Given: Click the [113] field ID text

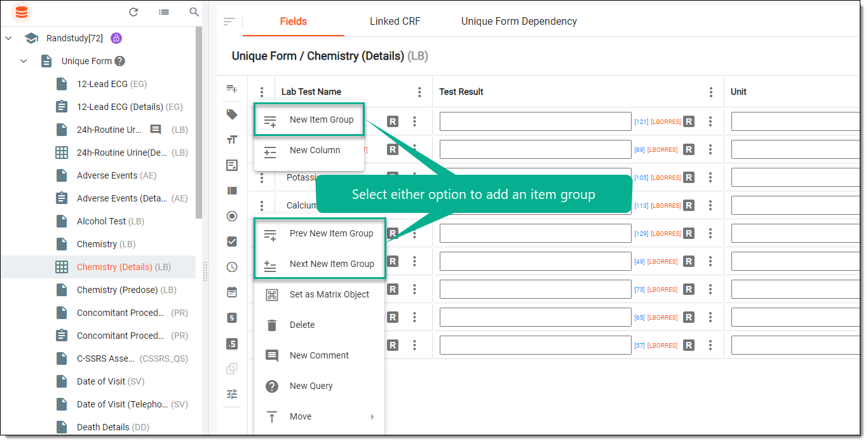Looking at the screenshot, I should (x=641, y=206).
